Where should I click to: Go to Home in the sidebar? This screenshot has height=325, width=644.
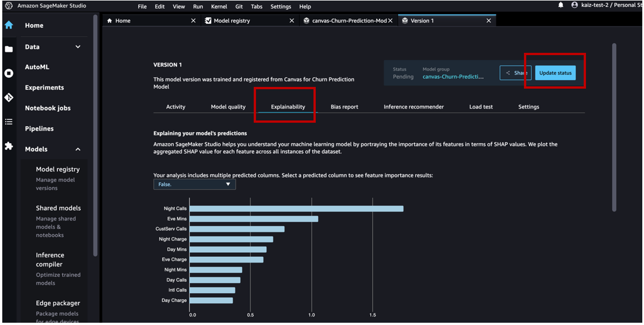[x=34, y=26]
